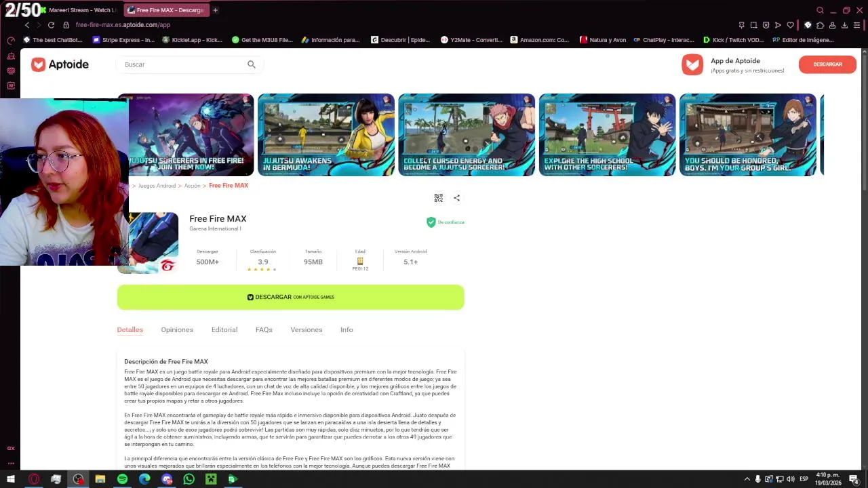Open the Stripe Express bookmark
This screenshot has height=488, width=868.
click(123, 40)
